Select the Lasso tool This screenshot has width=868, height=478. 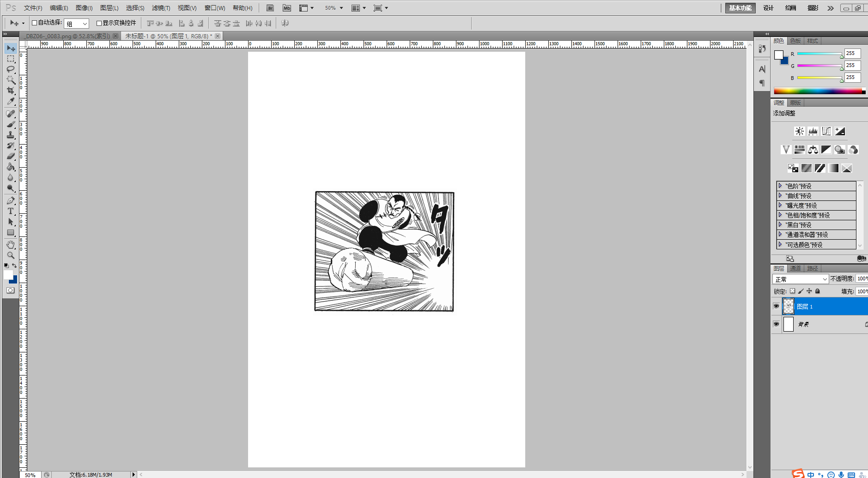[x=11, y=69]
